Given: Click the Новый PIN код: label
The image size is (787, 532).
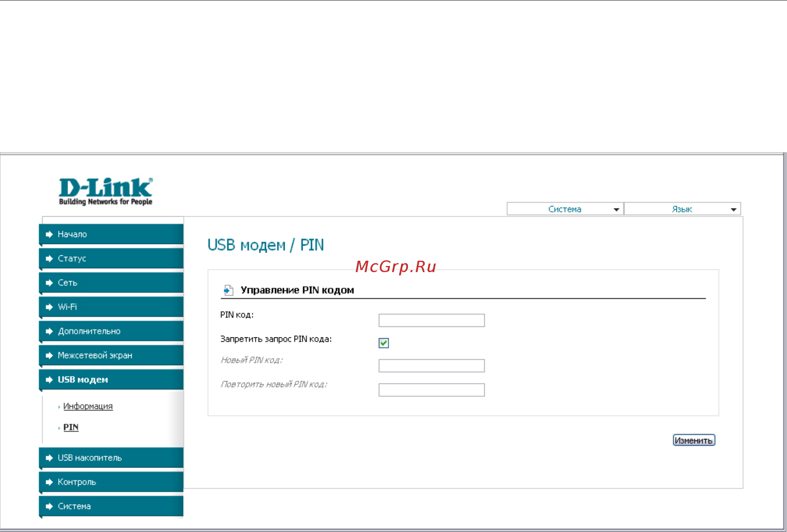Looking at the screenshot, I should coord(251,360).
